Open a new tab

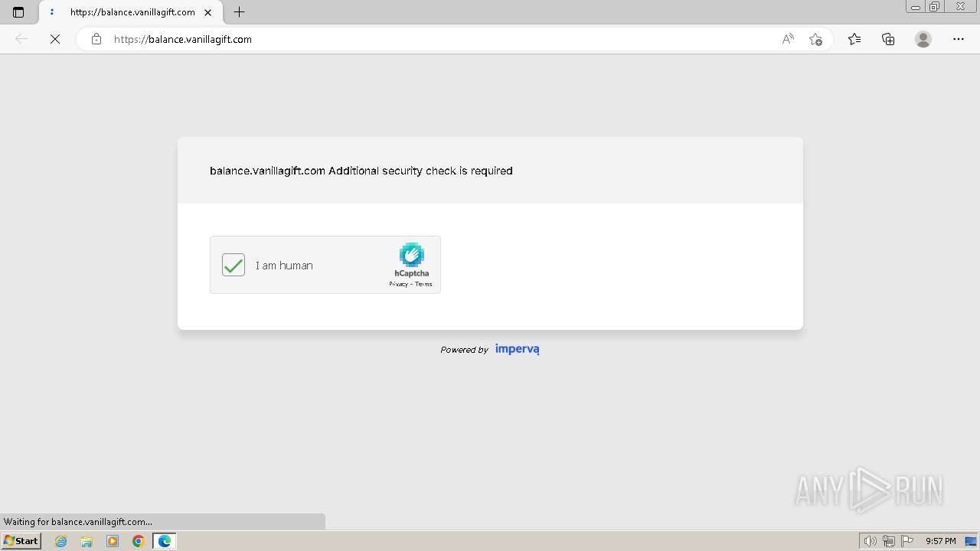[240, 12]
